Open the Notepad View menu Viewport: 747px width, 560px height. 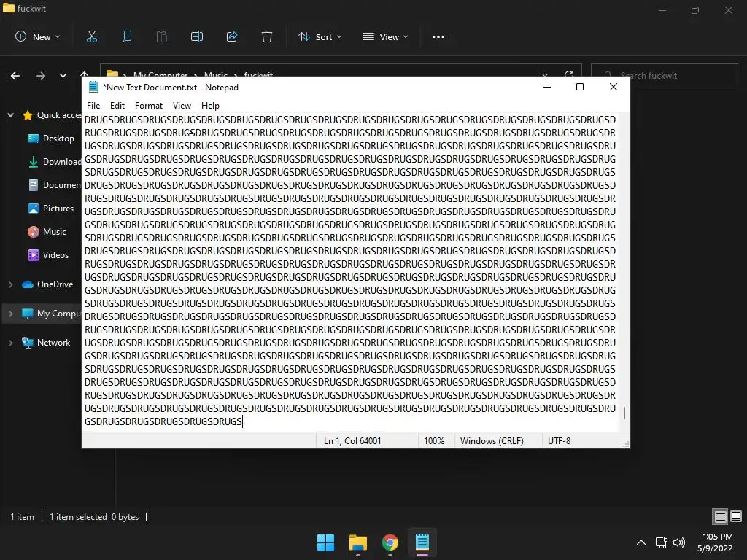click(x=182, y=106)
